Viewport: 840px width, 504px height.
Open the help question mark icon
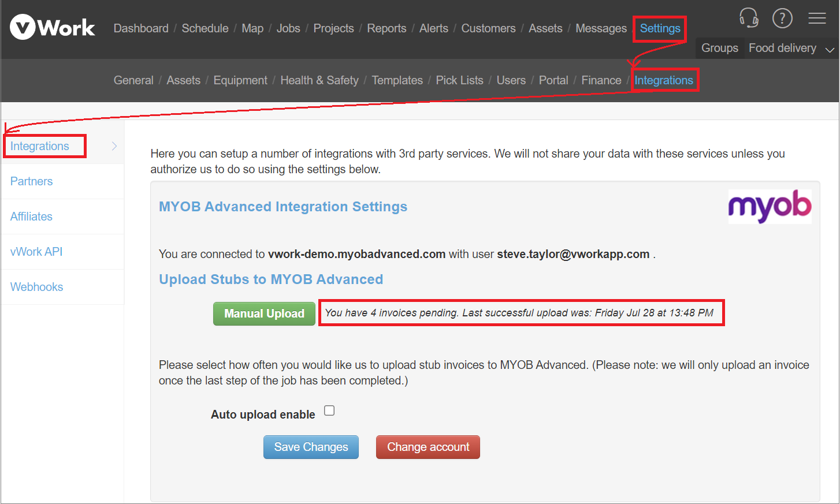tap(782, 18)
